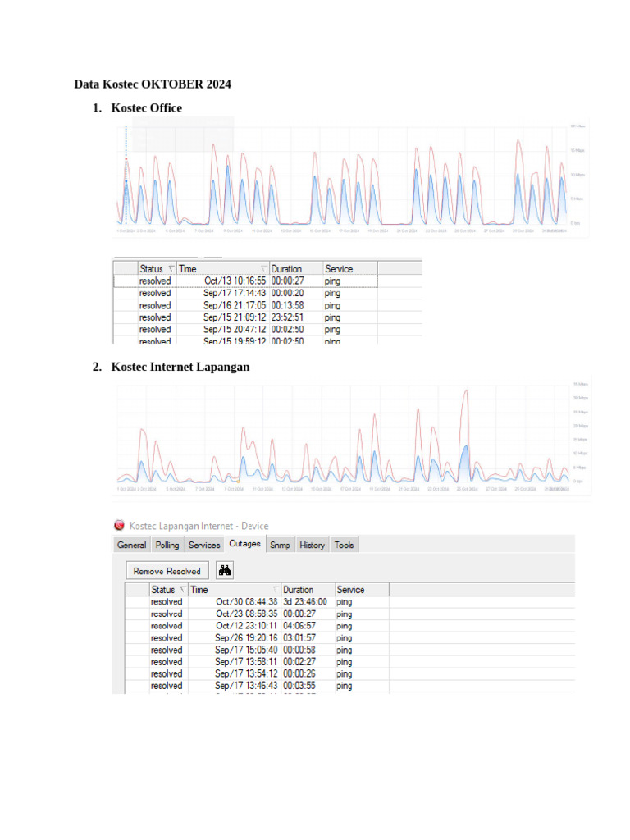Open the Polling tab

[167, 545]
